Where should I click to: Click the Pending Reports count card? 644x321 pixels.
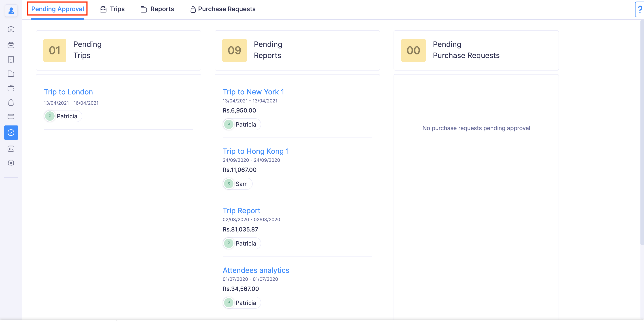pyautogui.click(x=297, y=50)
